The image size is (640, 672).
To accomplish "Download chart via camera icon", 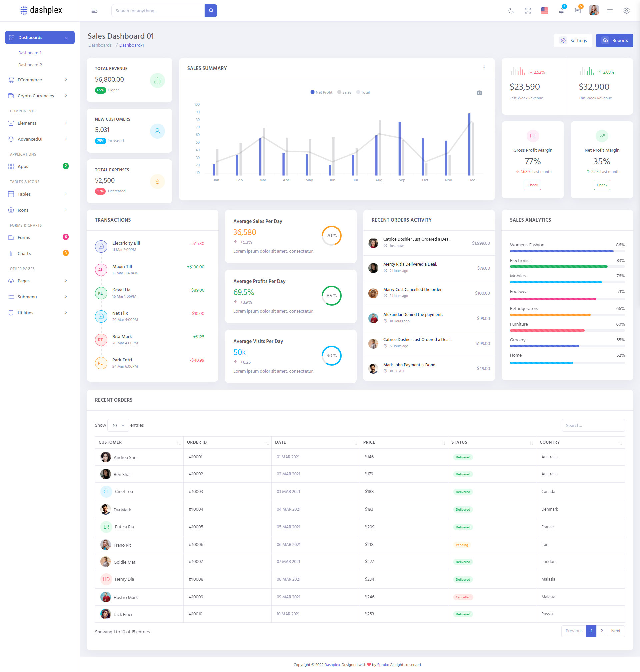I will pos(479,93).
